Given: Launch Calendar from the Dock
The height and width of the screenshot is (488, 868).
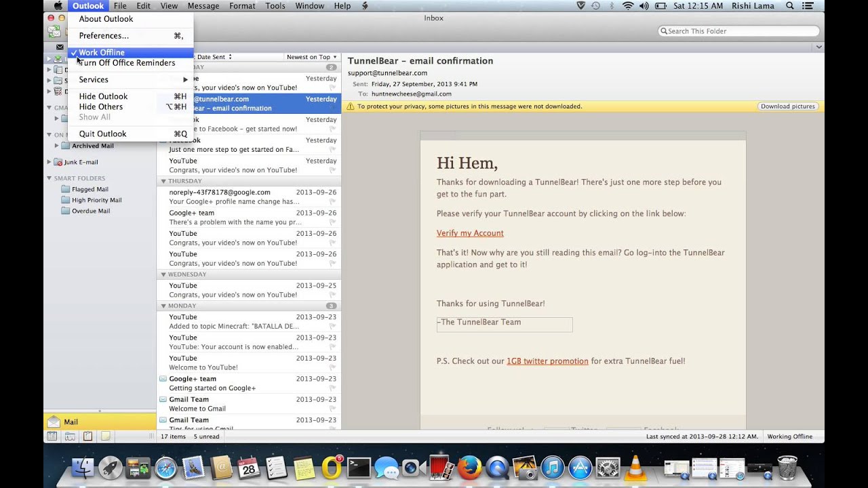Looking at the screenshot, I should [248, 468].
